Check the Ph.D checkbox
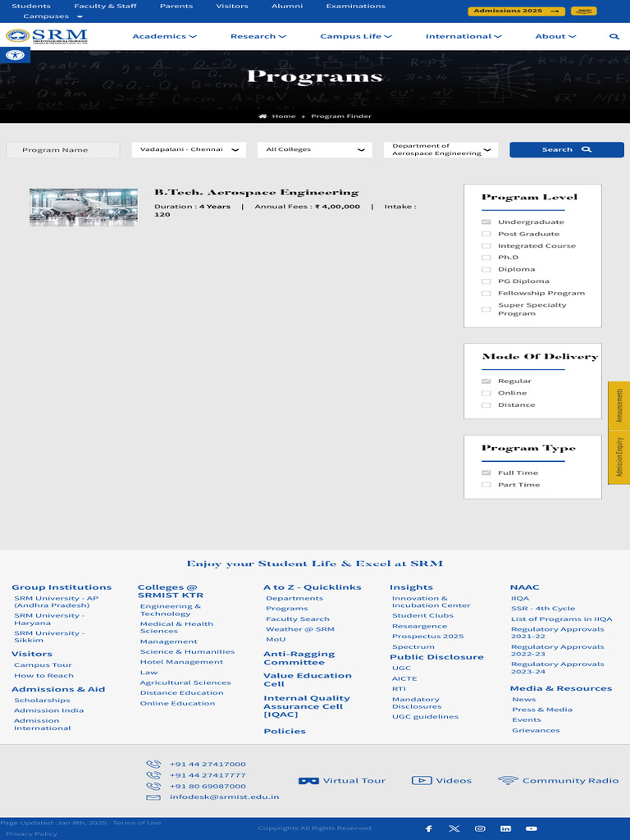 point(486,258)
